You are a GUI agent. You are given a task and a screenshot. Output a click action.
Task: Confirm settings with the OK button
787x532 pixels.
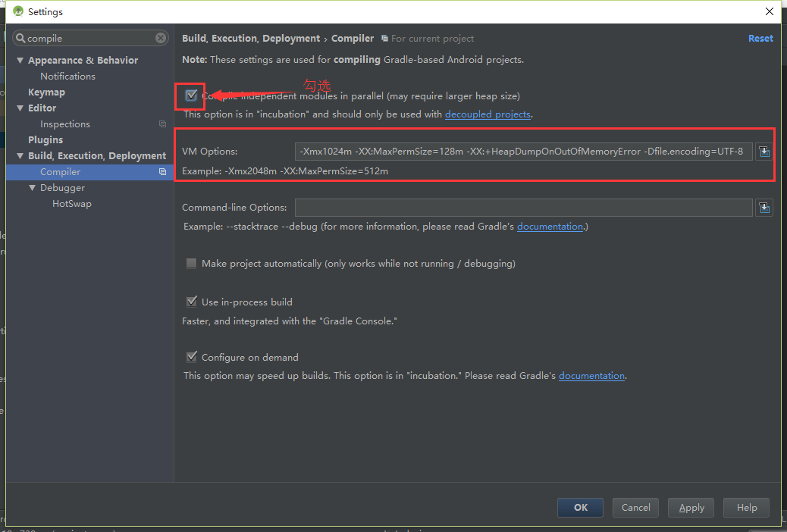pyautogui.click(x=579, y=508)
